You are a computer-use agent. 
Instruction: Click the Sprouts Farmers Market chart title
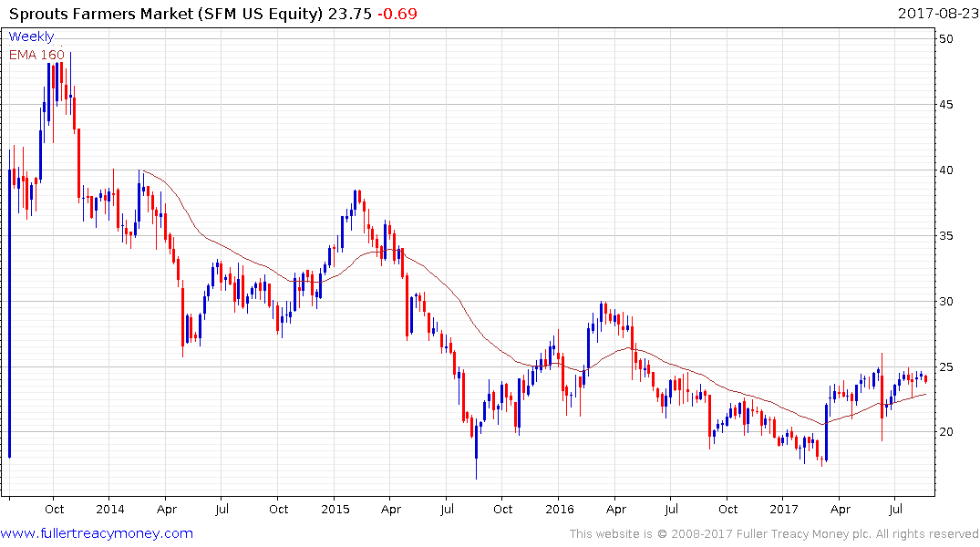[165, 14]
